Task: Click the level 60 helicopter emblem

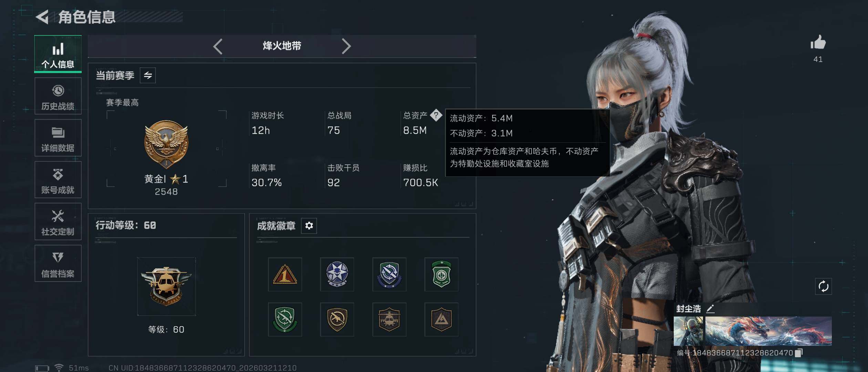Action: pos(166,286)
